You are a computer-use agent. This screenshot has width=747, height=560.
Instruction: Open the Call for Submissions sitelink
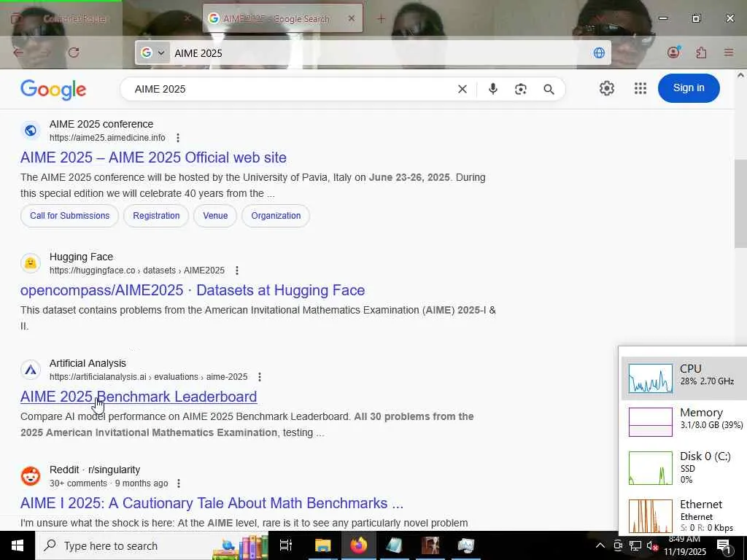(69, 216)
